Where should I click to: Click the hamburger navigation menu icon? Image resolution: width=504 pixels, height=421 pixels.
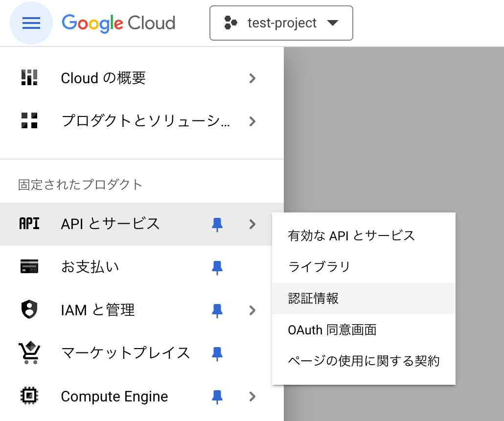click(31, 23)
